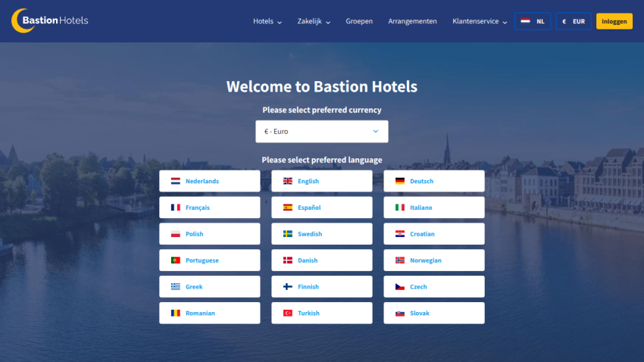Open the Arrangementen page
Viewport: 644px width, 362px height.
(x=412, y=21)
